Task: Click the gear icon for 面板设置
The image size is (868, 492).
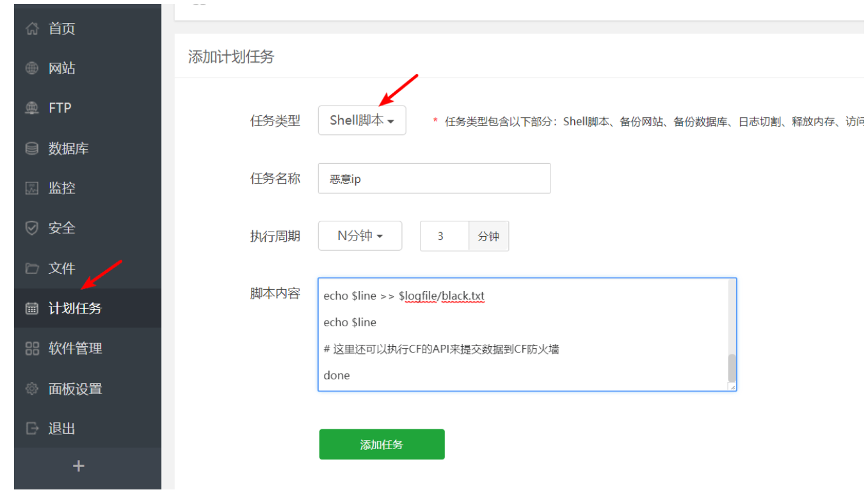Action: [x=32, y=389]
